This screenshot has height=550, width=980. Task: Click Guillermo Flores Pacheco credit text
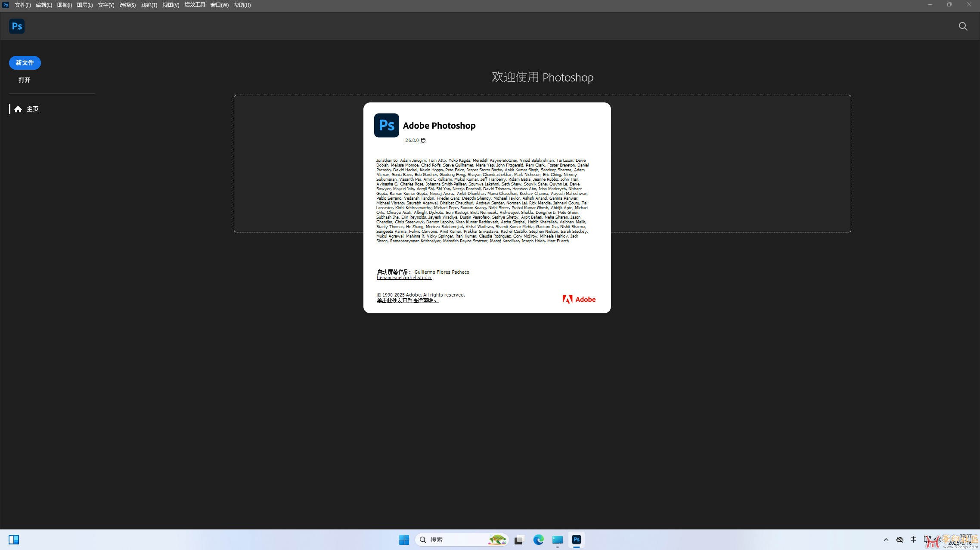click(442, 272)
